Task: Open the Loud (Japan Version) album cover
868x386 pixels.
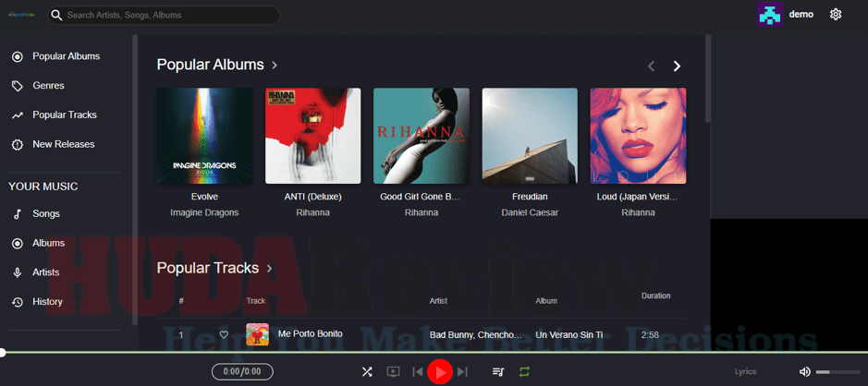Action: tap(638, 136)
